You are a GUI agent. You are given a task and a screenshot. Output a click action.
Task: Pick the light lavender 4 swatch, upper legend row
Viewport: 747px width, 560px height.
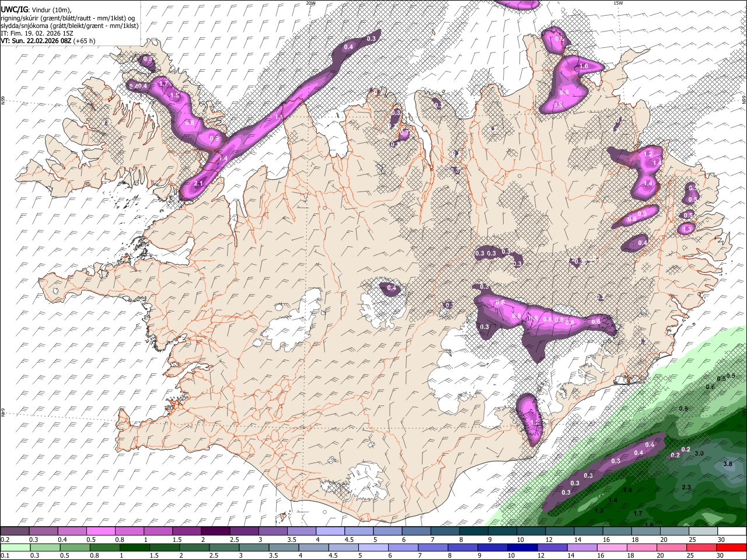coord(330,531)
